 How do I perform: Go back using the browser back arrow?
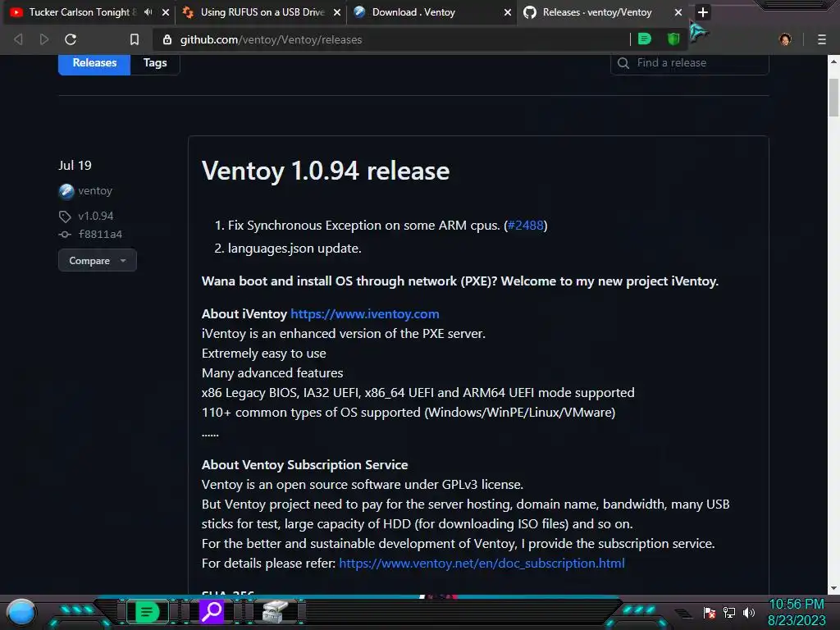[x=18, y=39]
